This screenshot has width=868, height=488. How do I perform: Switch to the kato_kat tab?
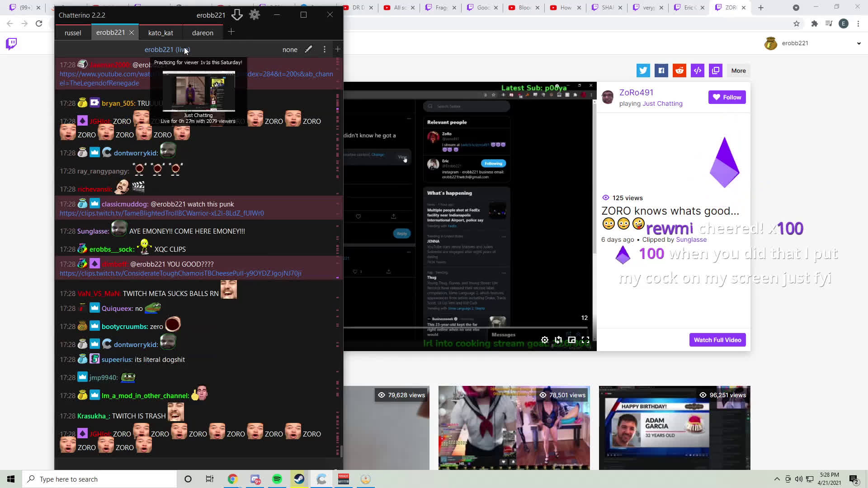tap(160, 33)
